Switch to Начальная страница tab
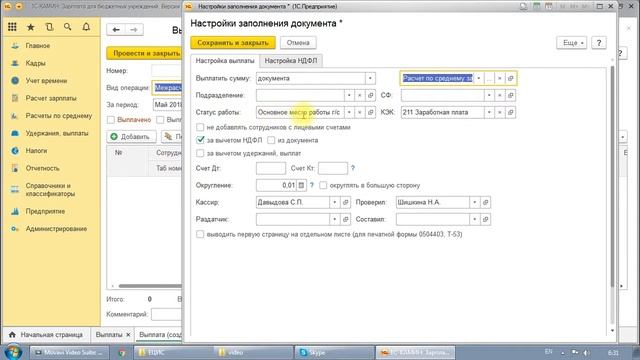The width and height of the screenshot is (640, 360). pos(46,335)
